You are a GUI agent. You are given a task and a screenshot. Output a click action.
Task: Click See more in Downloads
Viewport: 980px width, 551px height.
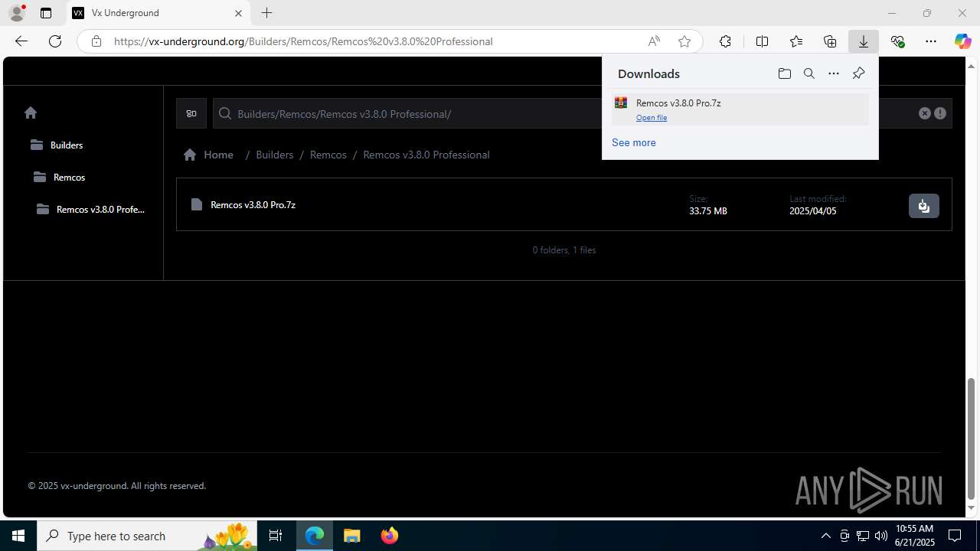pyautogui.click(x=634, y=142)
